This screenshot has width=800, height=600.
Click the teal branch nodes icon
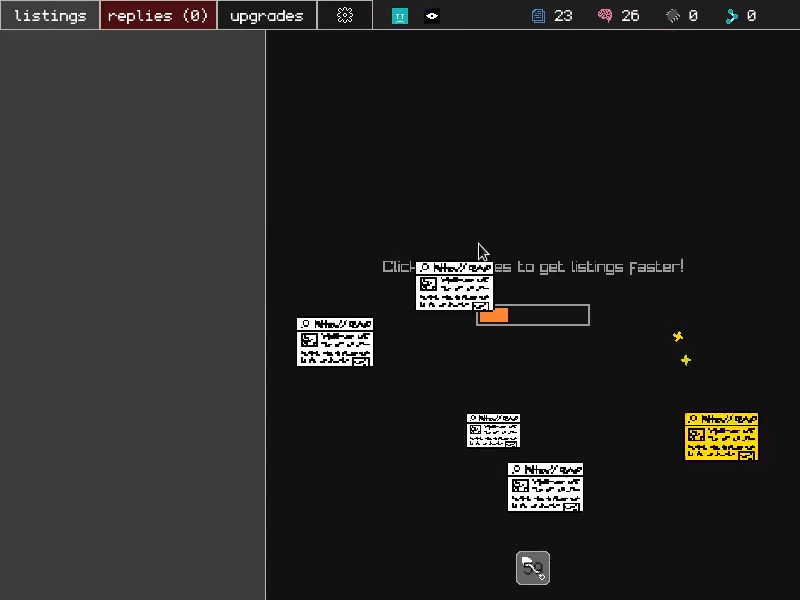(x=732, y=16)
